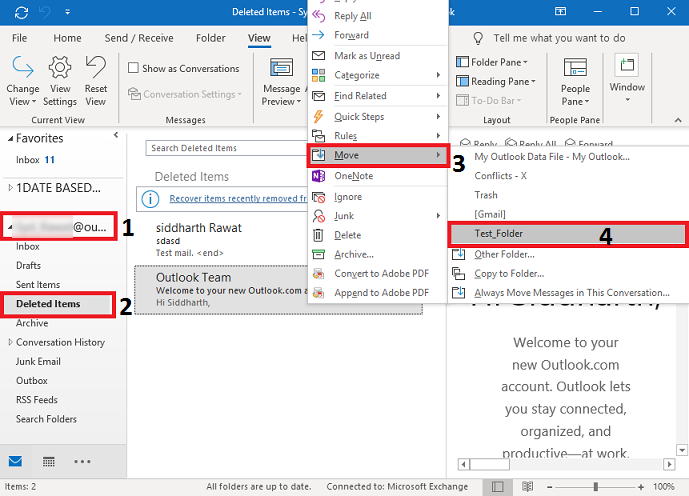
Task: Open the Junk Email folder
Action: 38,361
